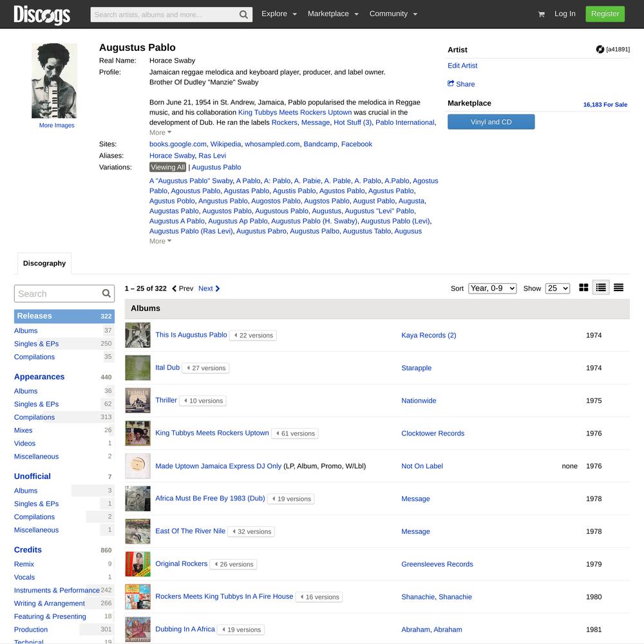
Task: Open the shopping cart icon
Action: [542, 14]
